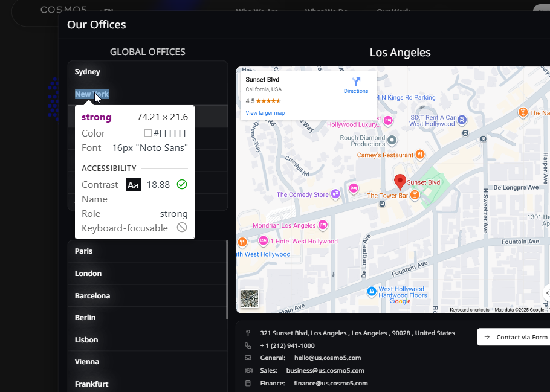Select the New York office
The height and width of the screenshot is (392, 550).
[x=147, y=94]
